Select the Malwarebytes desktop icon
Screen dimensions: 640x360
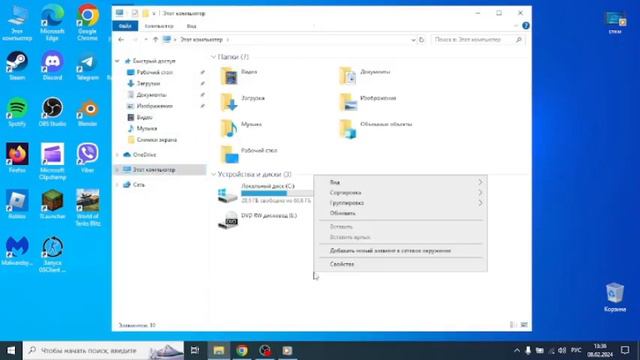point(17,251)
